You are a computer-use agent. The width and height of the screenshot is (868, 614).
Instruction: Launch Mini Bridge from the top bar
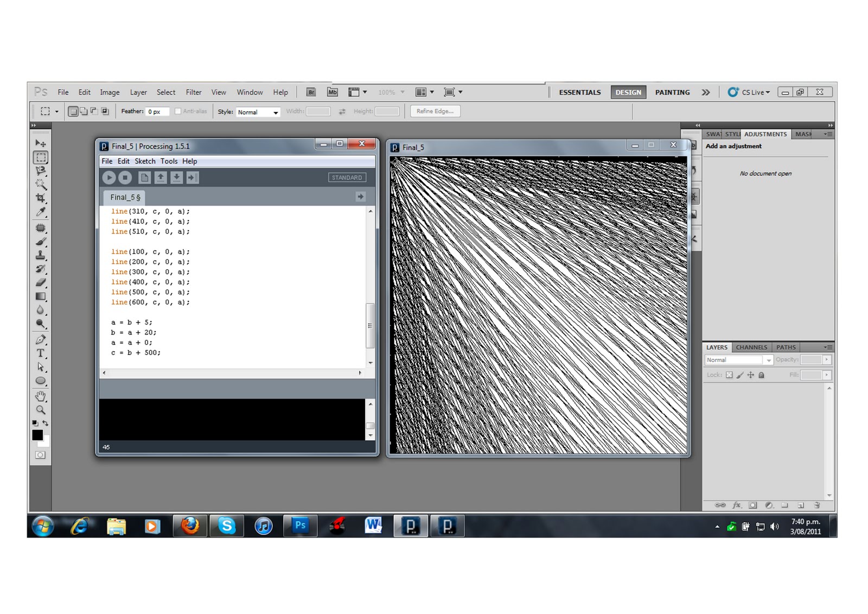pos(333,92)
